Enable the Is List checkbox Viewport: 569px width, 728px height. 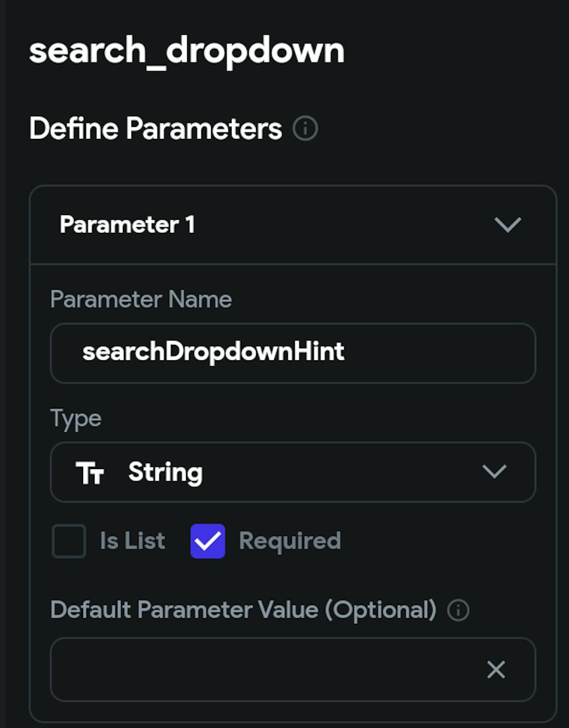point(69,541)
